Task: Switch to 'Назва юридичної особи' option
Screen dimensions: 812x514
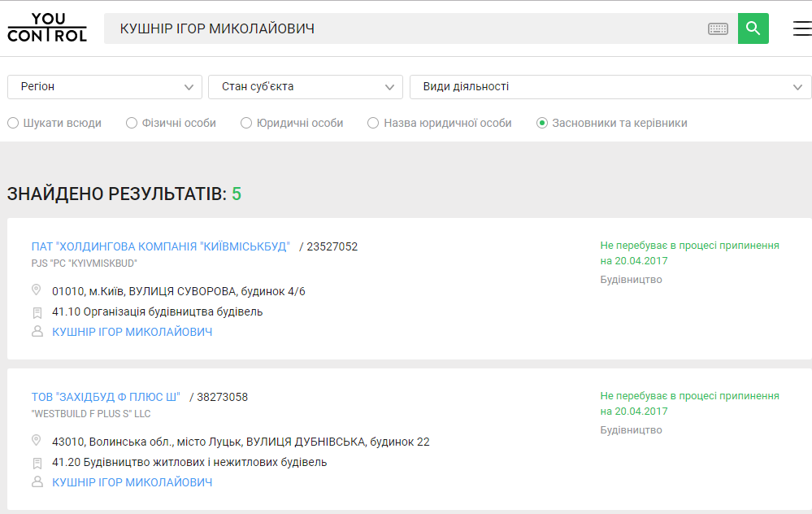Action: [373, 124]
